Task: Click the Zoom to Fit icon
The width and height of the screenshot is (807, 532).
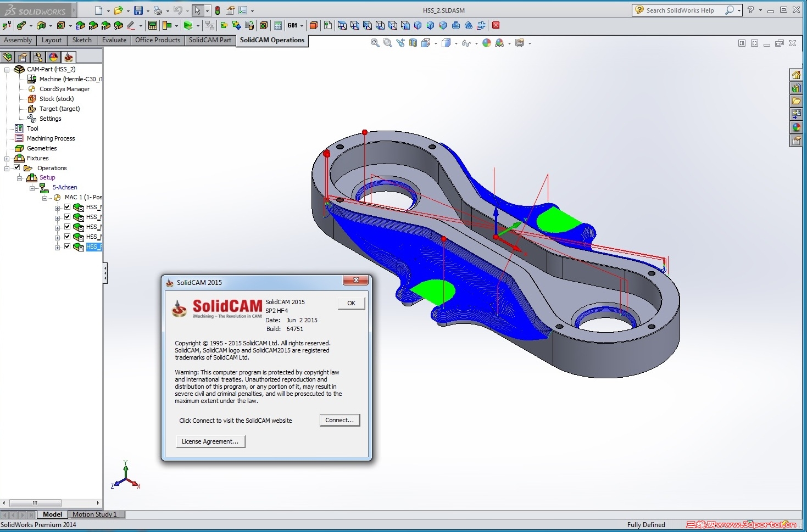Action: [x=375, y=43]
